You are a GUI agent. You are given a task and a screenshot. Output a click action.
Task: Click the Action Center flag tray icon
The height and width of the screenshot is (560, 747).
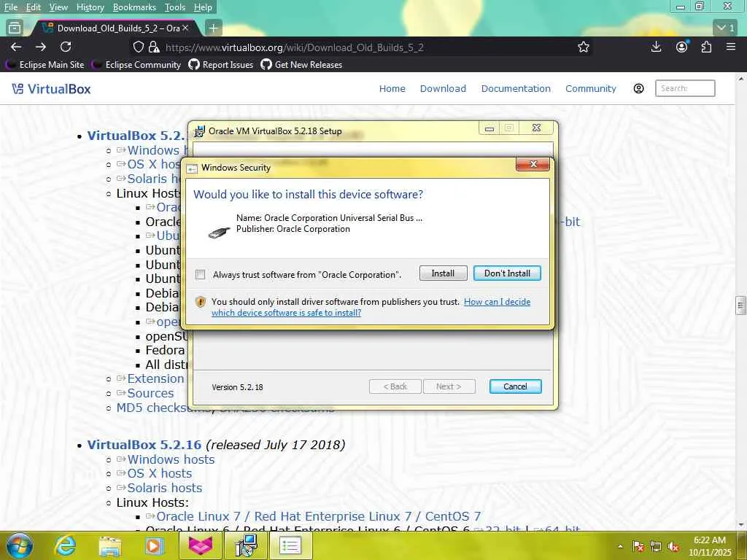(638, 547)
